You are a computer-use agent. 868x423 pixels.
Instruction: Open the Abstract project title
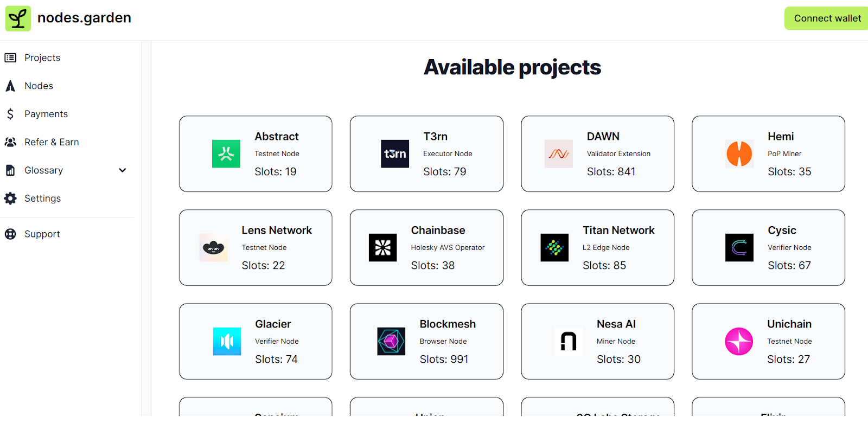(x=277, y=137)
